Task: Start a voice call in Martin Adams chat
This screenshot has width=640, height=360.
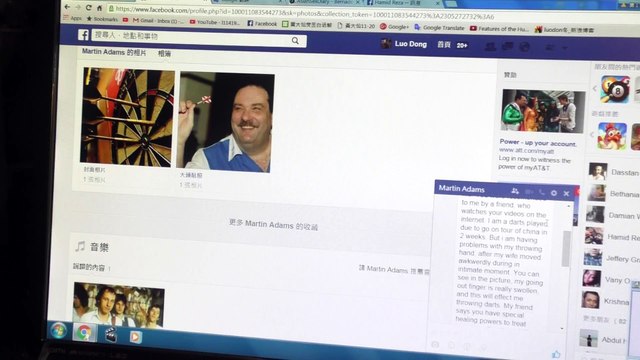Action: pos(542,192)
